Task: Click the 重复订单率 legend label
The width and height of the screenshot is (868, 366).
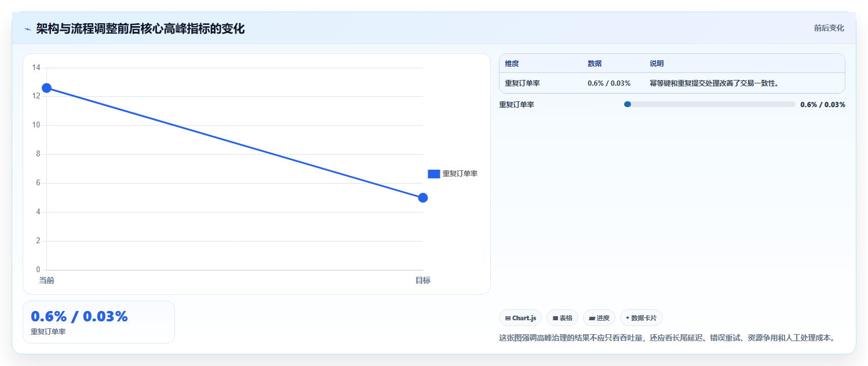Action: pyautogui.click(x=460, y=174)
